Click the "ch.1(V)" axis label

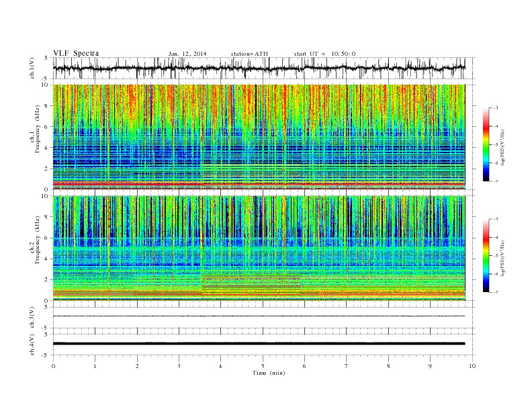[32, 68]
